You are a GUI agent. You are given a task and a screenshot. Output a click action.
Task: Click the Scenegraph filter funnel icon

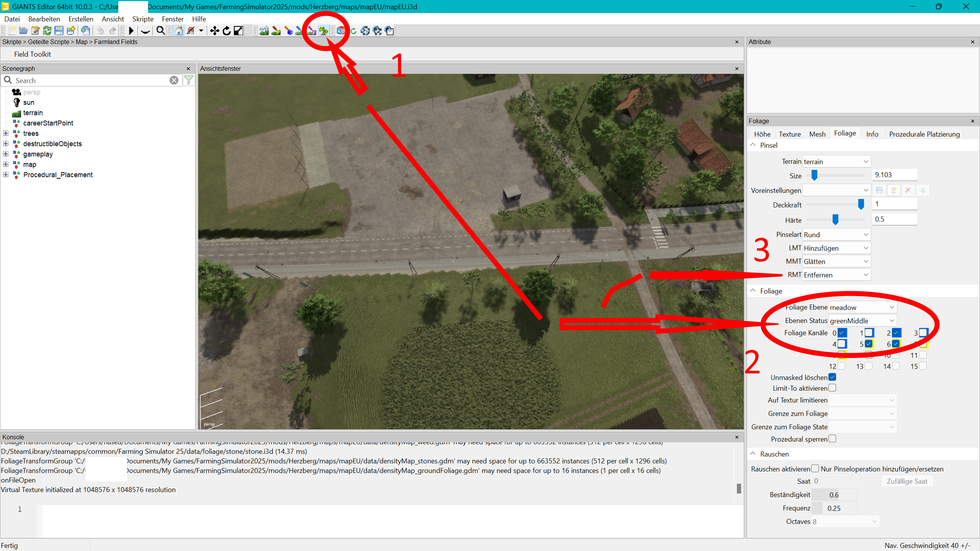pos(189,80)
